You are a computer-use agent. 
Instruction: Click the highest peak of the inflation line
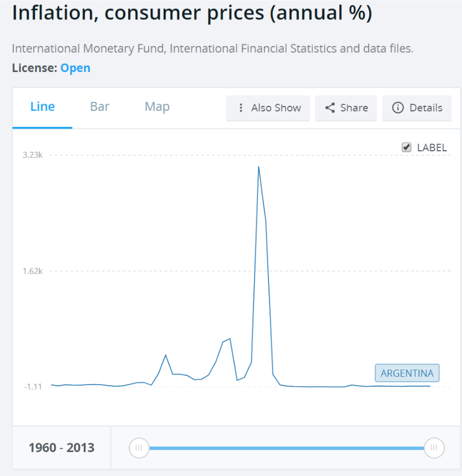258,167
